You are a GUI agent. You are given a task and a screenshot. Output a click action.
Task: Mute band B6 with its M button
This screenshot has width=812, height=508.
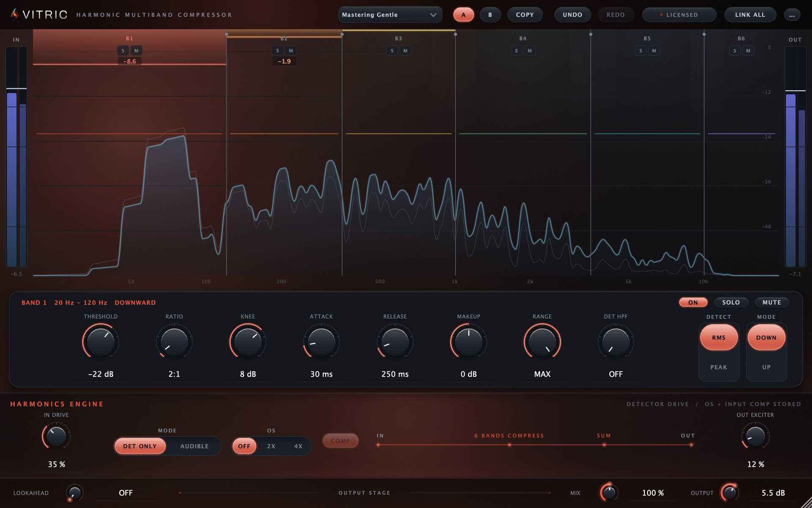click(748, 51)
